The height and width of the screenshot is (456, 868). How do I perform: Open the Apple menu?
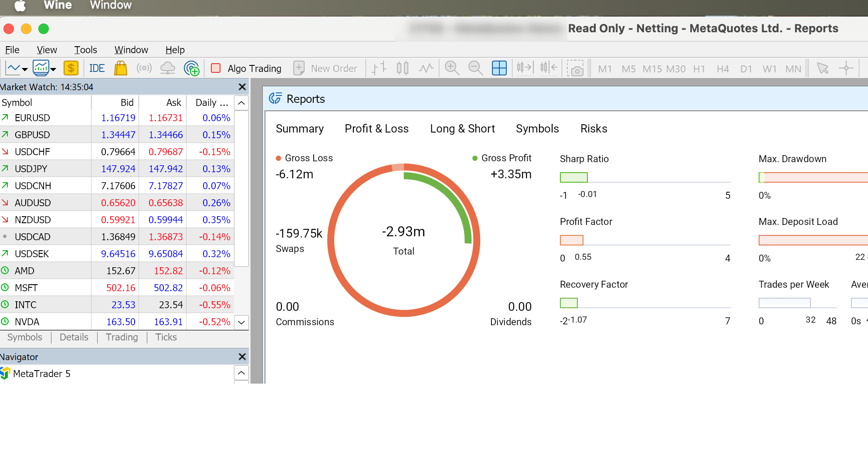click(x=20, y=5)
